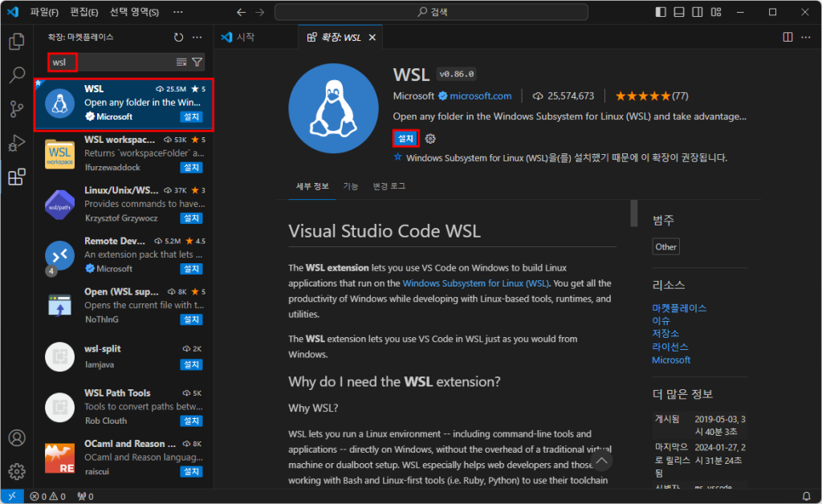Open the Explorer view in activity bar
Image resolution: width=822 pixels, height=504 pixels.
pos(17,42)
